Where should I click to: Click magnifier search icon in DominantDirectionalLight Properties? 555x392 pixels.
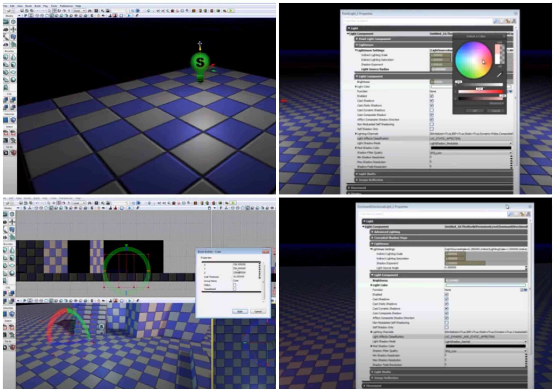[x=510, y=214]
